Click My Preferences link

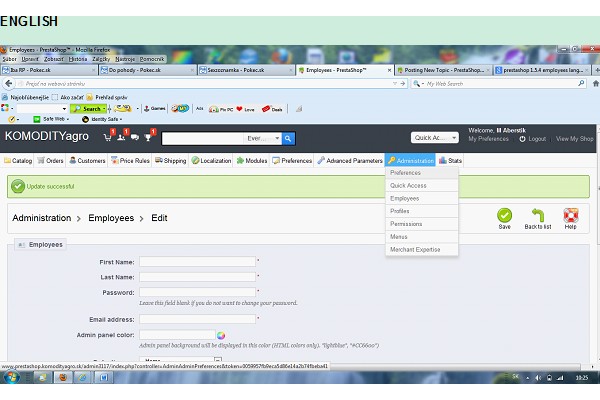(489, 139)
